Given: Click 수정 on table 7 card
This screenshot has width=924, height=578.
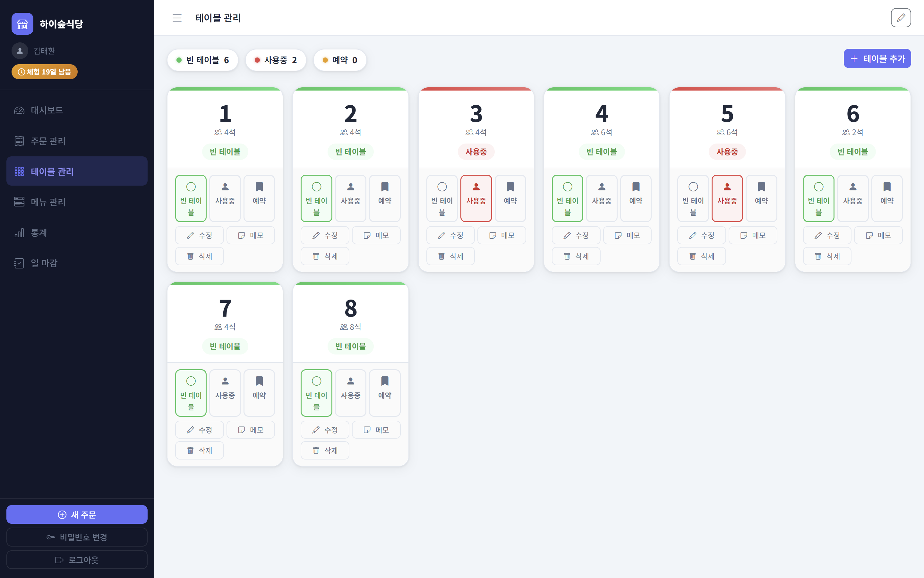Looking at the screenshot, I should pos(199,430).
